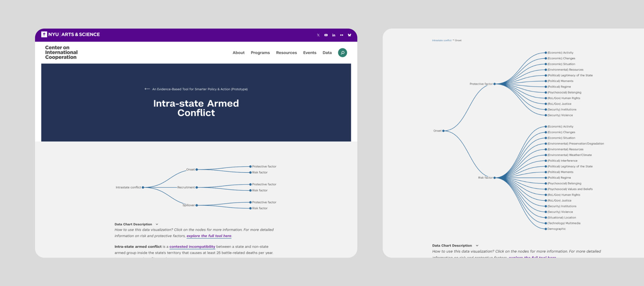This screenshot has height=286, width=644.
Task: Expand the Recruitment node in the tree
Action: [x=197, y=187]
